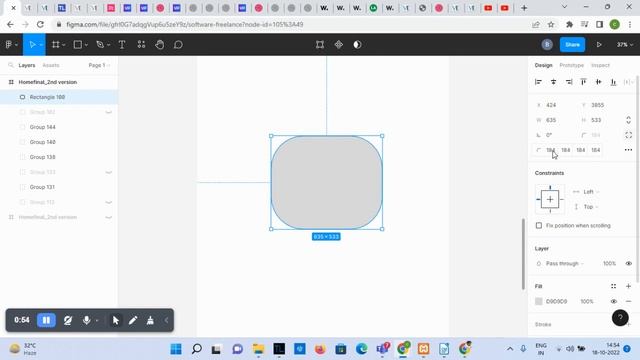
Task: Click Align left icon
Action: coord(538,82)
